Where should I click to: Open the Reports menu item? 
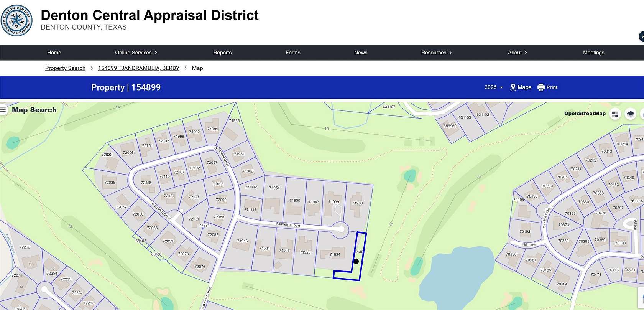[222, 53]
